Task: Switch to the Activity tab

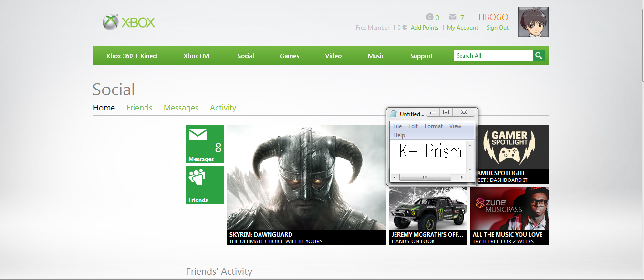Action: coord(223,108)
